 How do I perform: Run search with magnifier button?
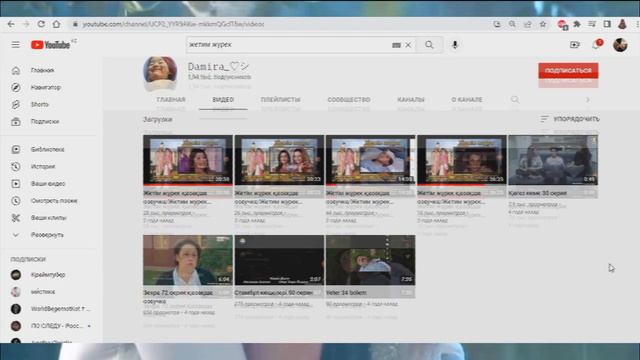429,45
